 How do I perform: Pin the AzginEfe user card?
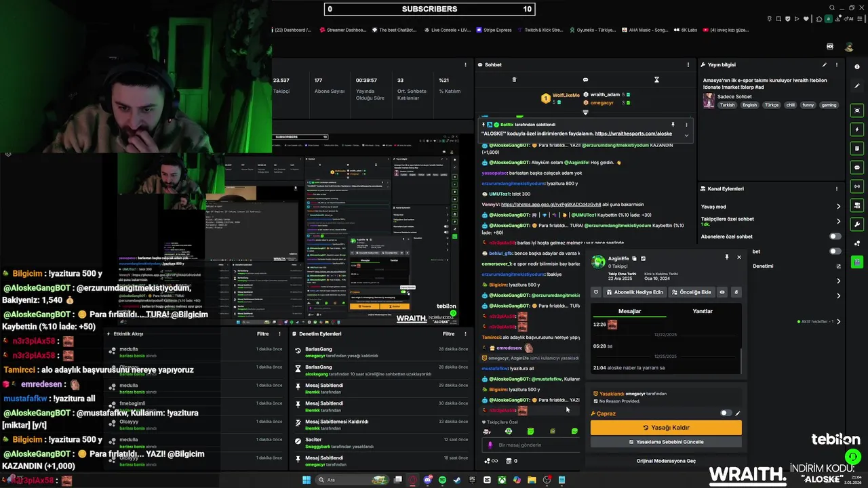coord(726,258)
